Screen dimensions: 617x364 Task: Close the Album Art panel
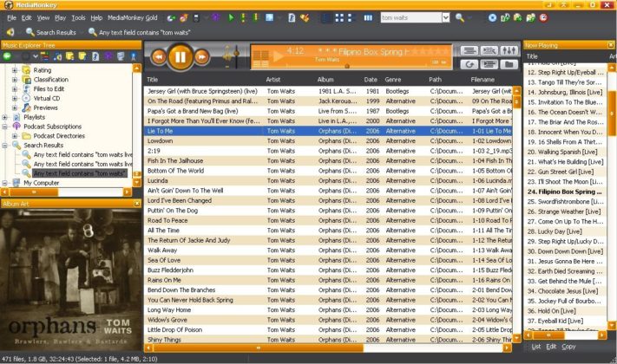pyautogui.click(x=136, y=203)
